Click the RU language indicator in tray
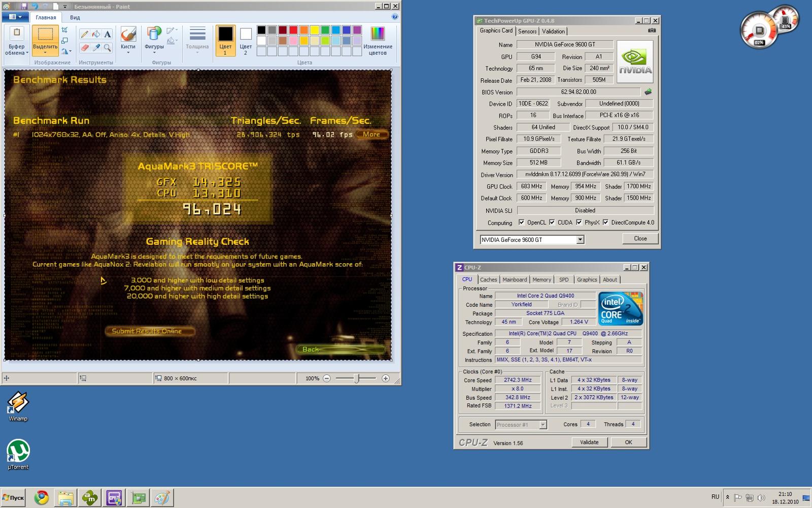Image resolution: width=812 pixels, height=508 pixels. tap(715, 497)
